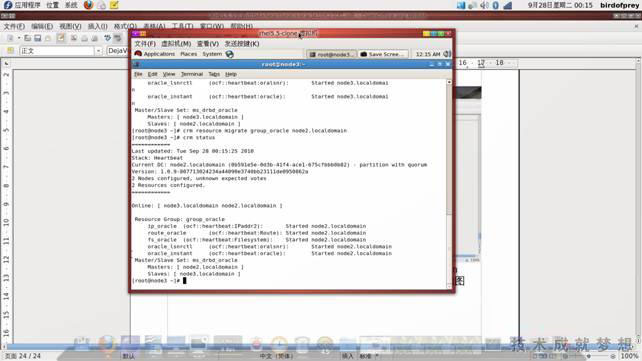This screenshot has width=642, height=361.
Task: Open 查看(V) menu in the VM window
Action: [208, 43]
